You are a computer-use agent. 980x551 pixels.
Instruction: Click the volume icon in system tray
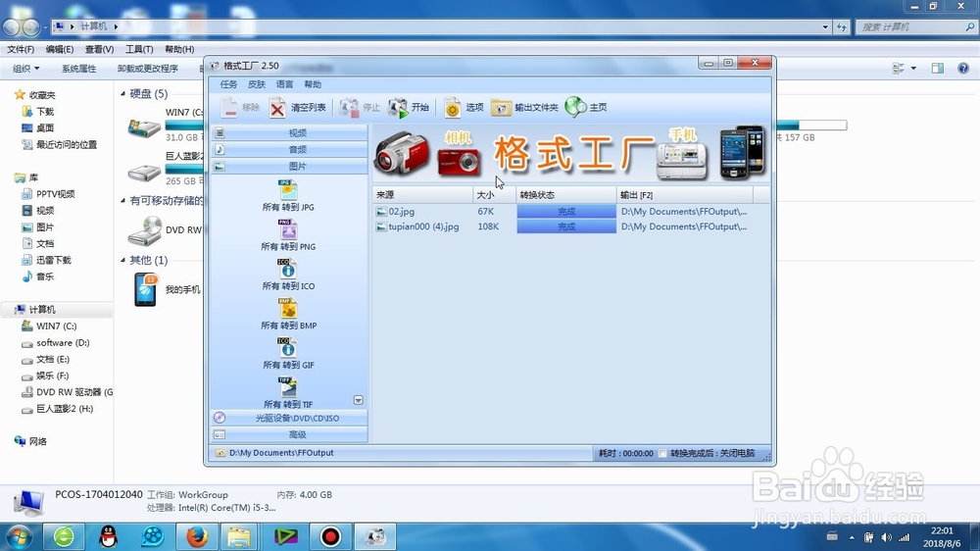point(886,537)
